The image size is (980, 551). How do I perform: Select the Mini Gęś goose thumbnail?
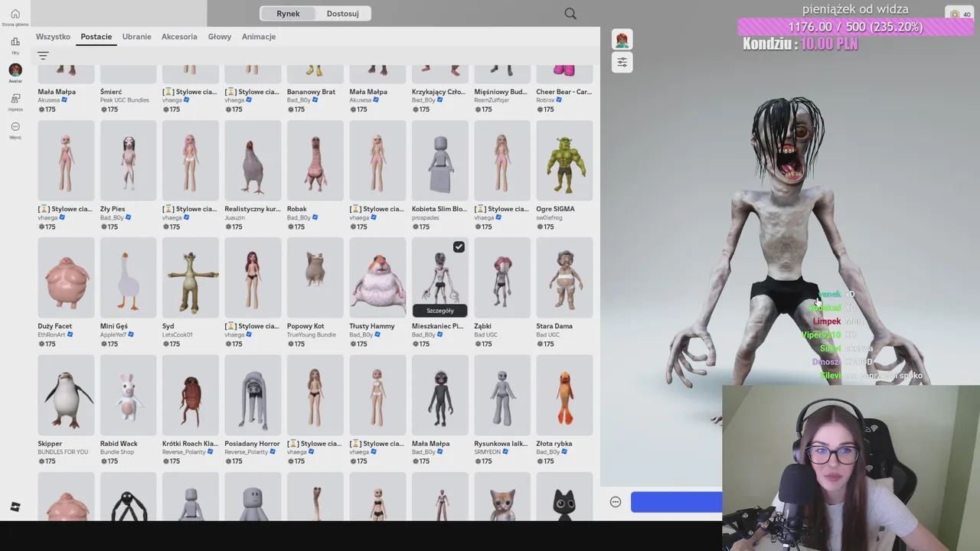coord(129,278)
